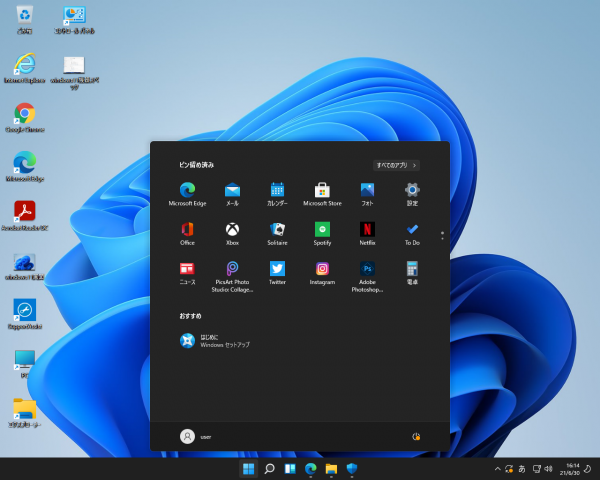Open Microsoft Edge in pinned apps
This screenshot has height=480, width=600.
188,194
